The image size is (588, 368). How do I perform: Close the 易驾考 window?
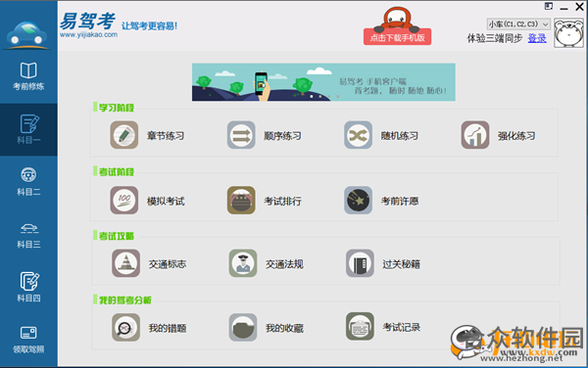pos(579,7)
